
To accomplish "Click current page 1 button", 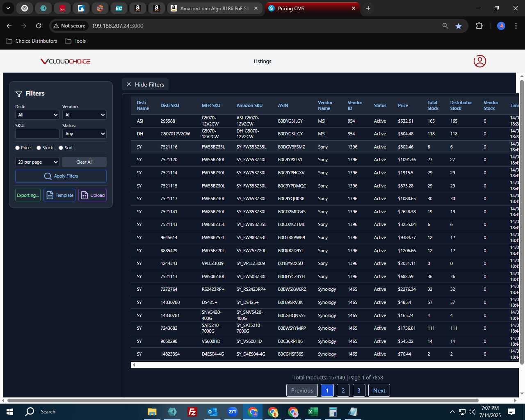I will pos(327,390).
